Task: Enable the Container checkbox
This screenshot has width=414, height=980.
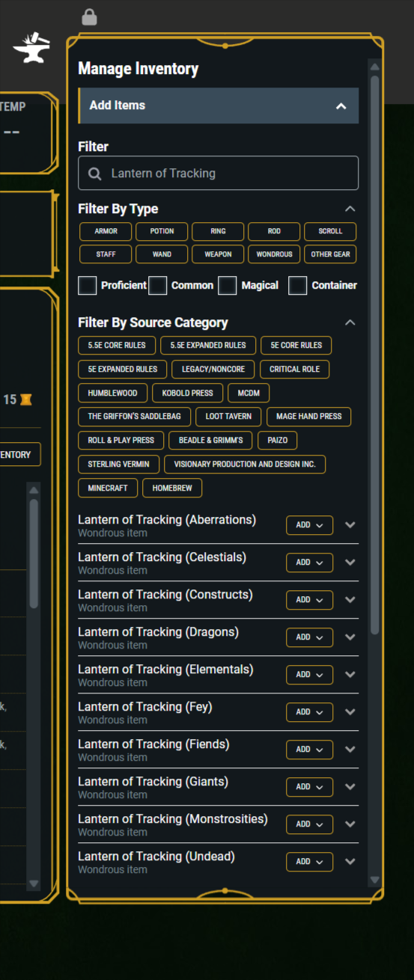Action: click(x=298, y=286)
